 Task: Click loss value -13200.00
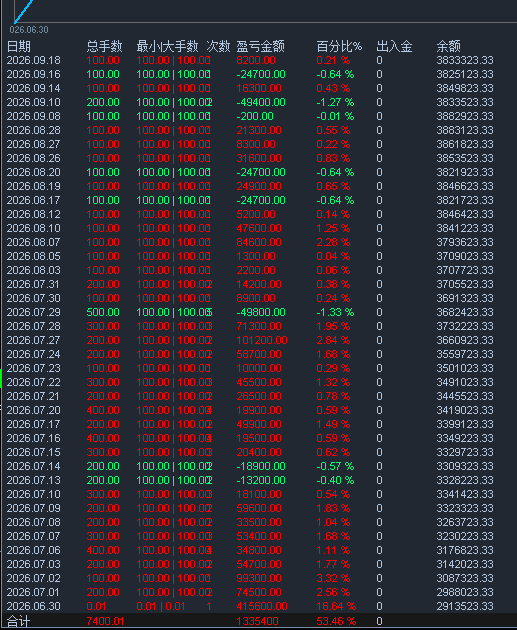point(261,480)
